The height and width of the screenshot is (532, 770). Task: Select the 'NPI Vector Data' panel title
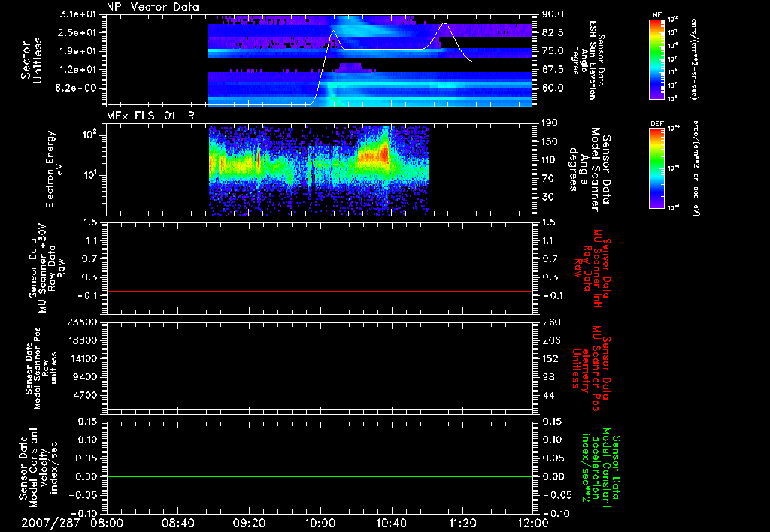[x=153, y=7]
